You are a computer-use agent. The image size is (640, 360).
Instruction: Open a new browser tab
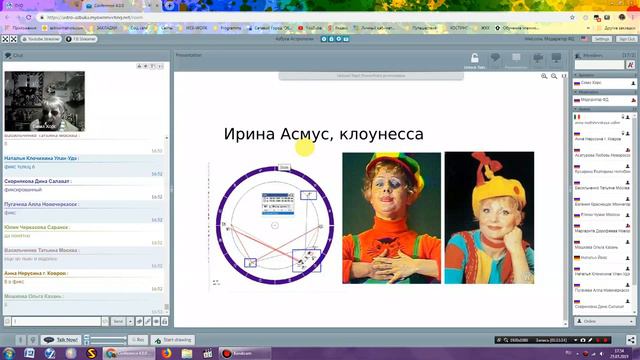pos(169,6)
